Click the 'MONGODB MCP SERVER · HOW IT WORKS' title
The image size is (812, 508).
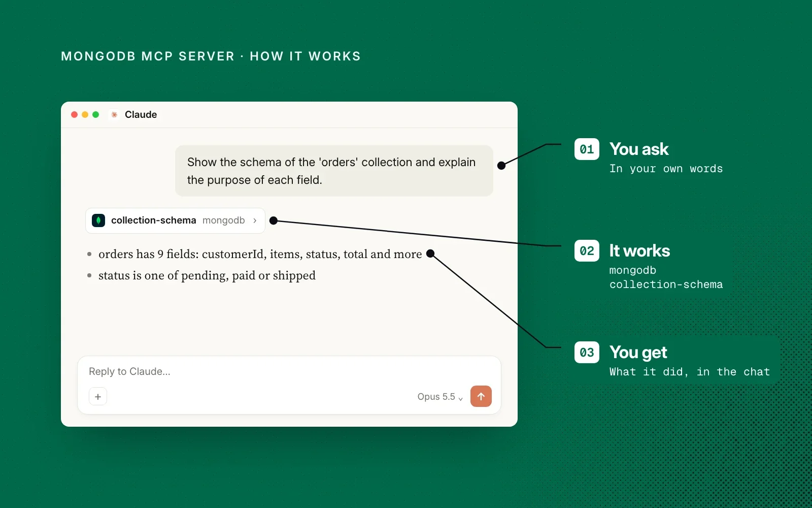click(x=211, y=56)
